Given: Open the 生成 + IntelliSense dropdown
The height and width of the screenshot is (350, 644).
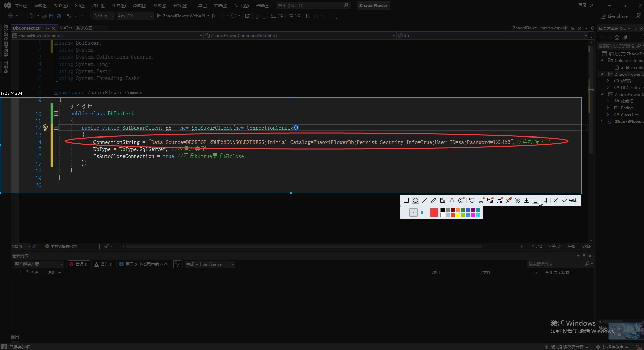Looking at the screenshot, I should point(210,264).
